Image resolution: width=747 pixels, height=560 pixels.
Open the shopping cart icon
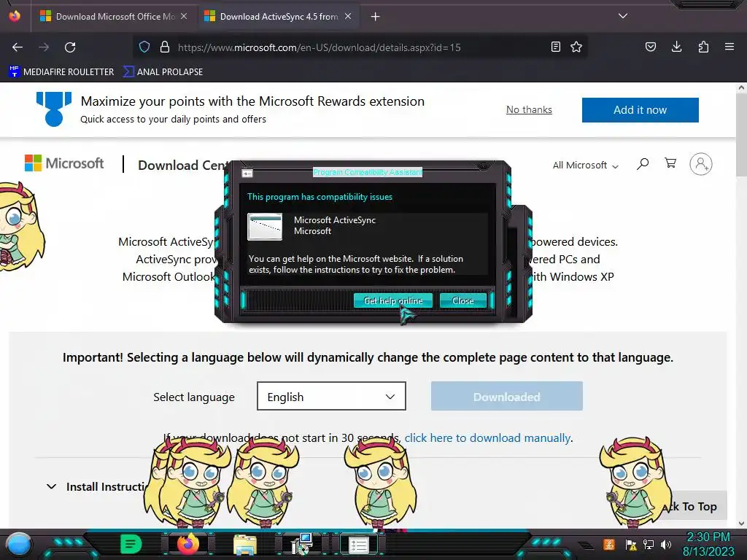pyautogui.click(x=670, y=163)
